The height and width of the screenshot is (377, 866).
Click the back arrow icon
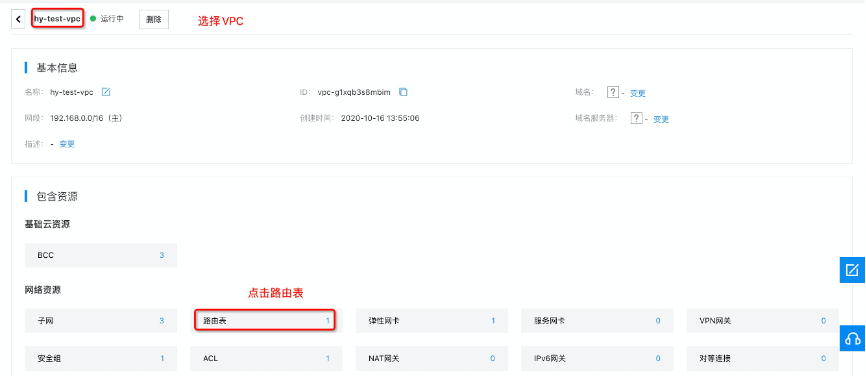pyautogui.click(x=18, y=19)
